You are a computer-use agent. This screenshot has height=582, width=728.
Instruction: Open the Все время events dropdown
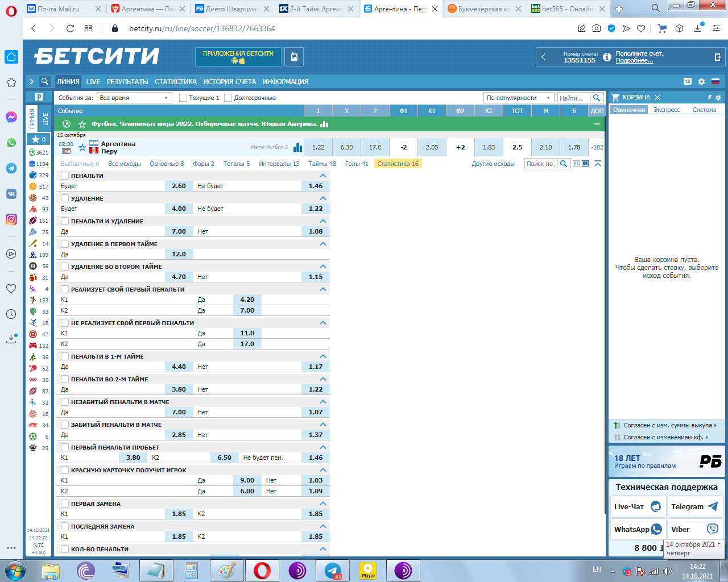tap(134, 98)
